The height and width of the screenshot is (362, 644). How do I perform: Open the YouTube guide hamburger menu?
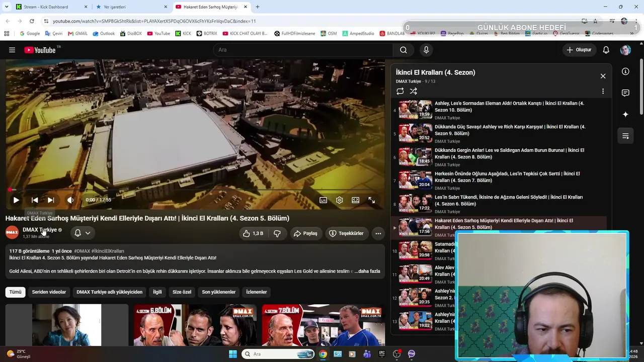click(12, 50)
